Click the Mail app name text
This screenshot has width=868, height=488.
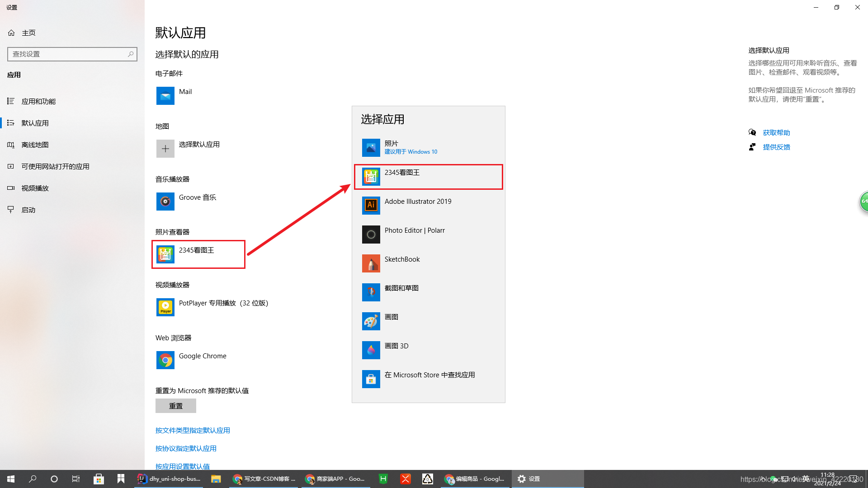pos(185,91)
